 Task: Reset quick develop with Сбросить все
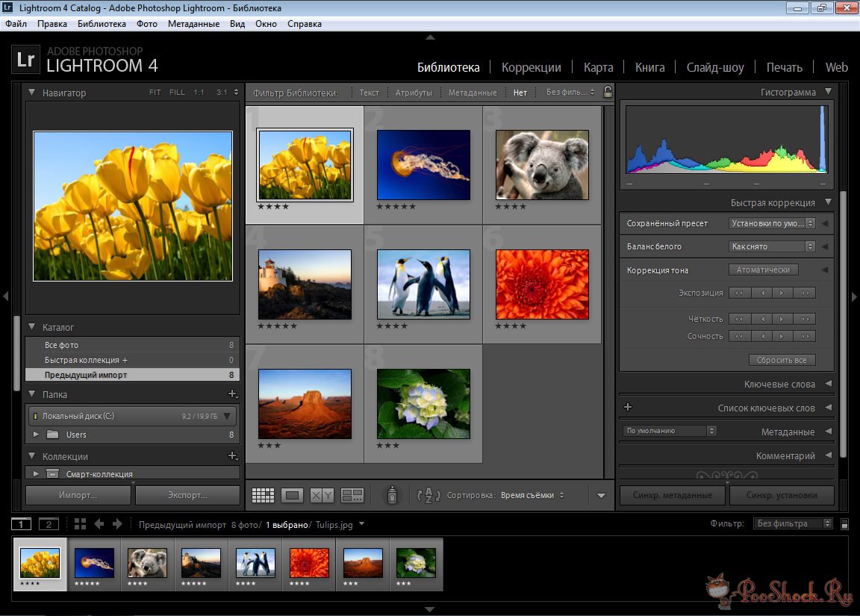[x=782, y=360]
